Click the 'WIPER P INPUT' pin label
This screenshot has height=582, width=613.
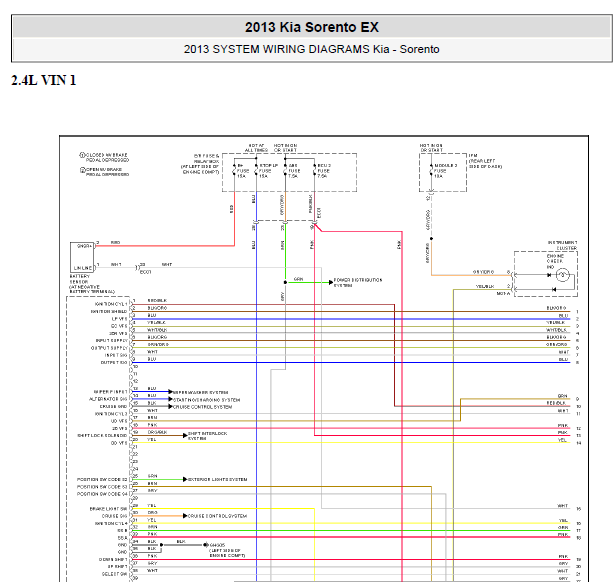click(x=111, y=392)
